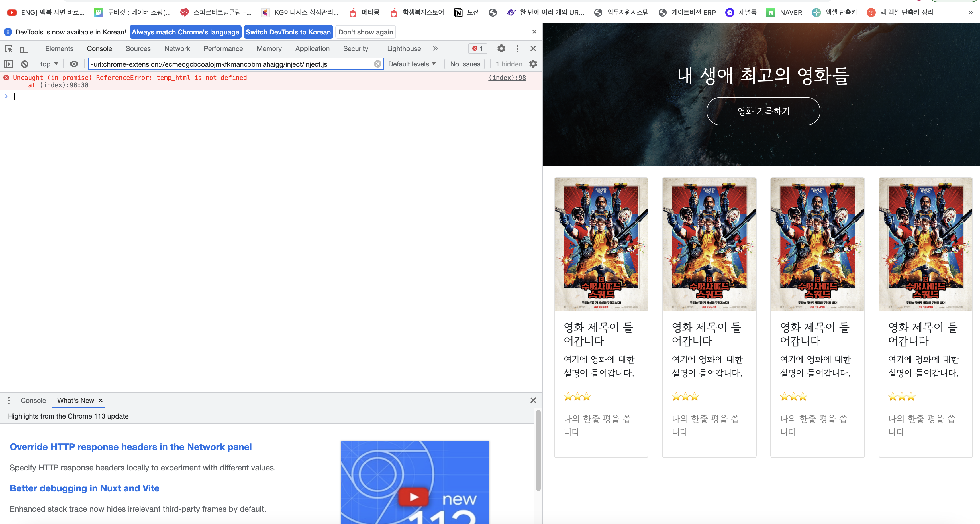Click the red error count badge
This screenshot has width=980, height=524.
(x=477, y=49)
